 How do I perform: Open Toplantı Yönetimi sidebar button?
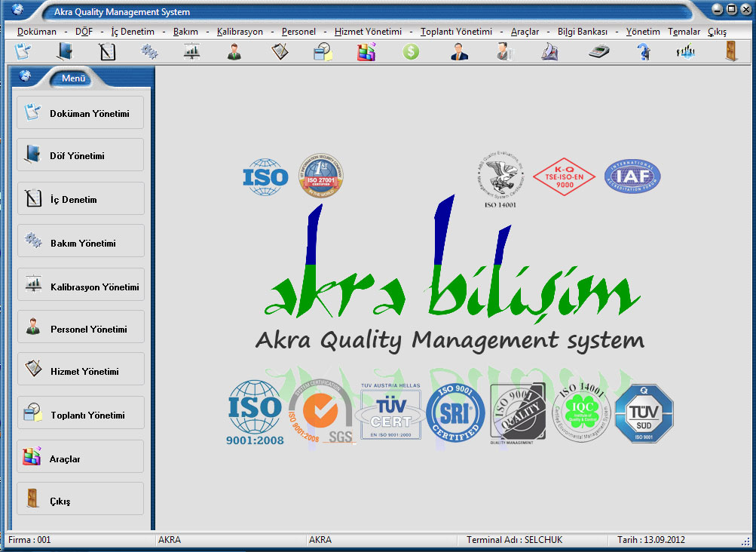pyautogui.click(x=81, y=412)
